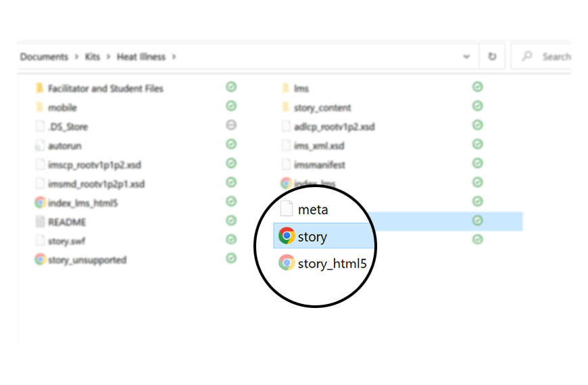Viewport: 588px width, 385px height.
Task: Select the autorun file
Action: (x=65, y=145)
